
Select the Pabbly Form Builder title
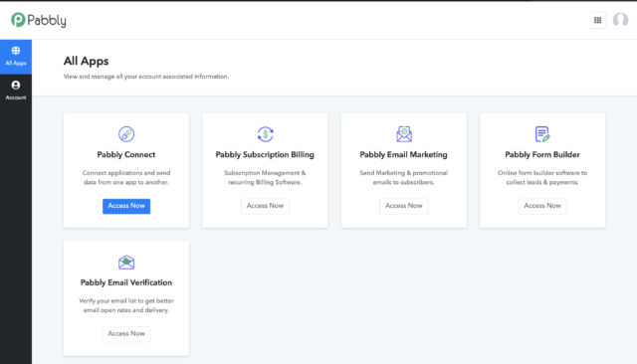(542, 154)
